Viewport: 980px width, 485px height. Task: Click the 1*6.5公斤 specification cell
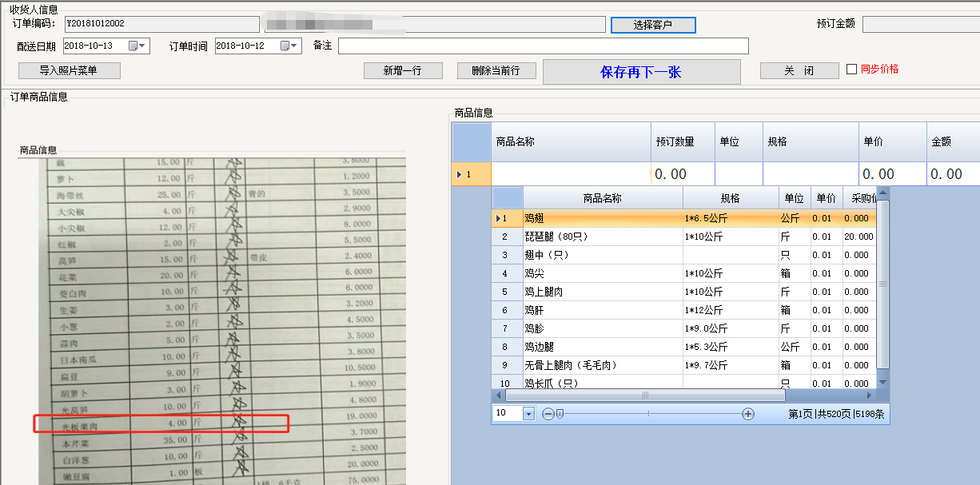[x=731, y=218]
